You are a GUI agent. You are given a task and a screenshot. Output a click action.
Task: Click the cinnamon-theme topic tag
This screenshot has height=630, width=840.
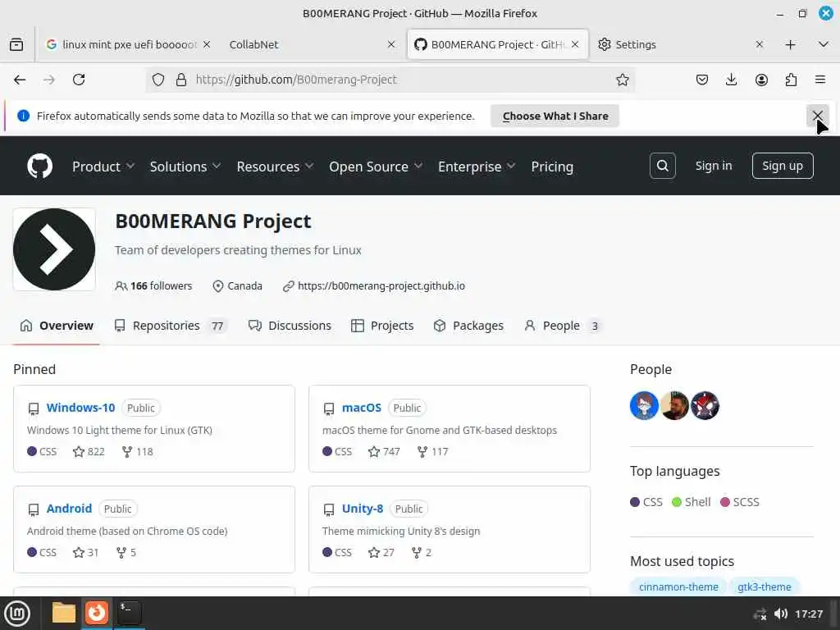(x=678, y=587)
